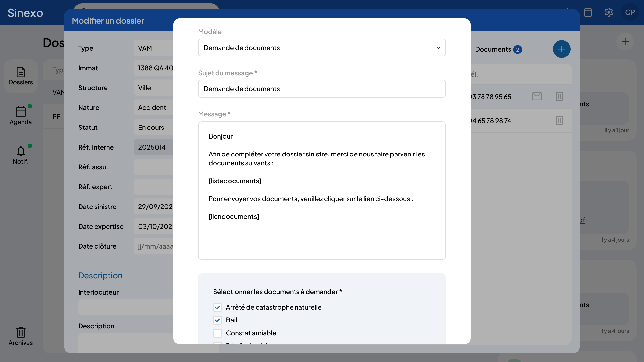Open the calendar icon in top bar

pyautogui.click(x=588, y=12)
